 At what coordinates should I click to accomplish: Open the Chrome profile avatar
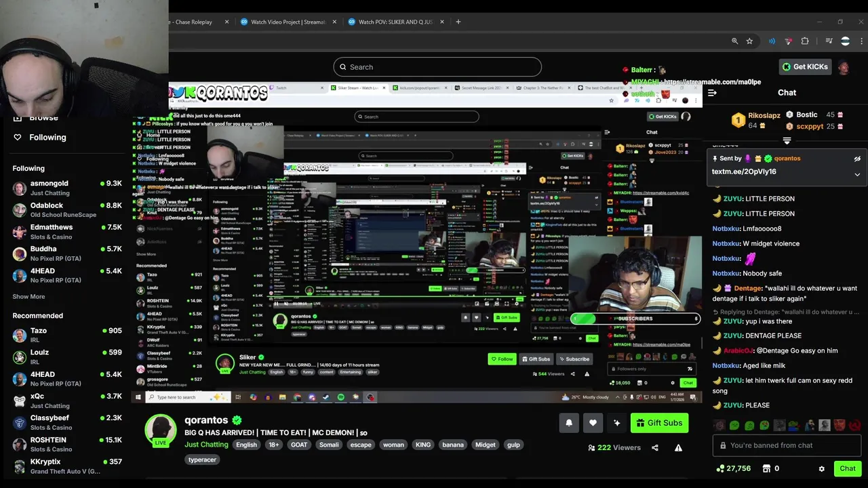pos(845,41)
